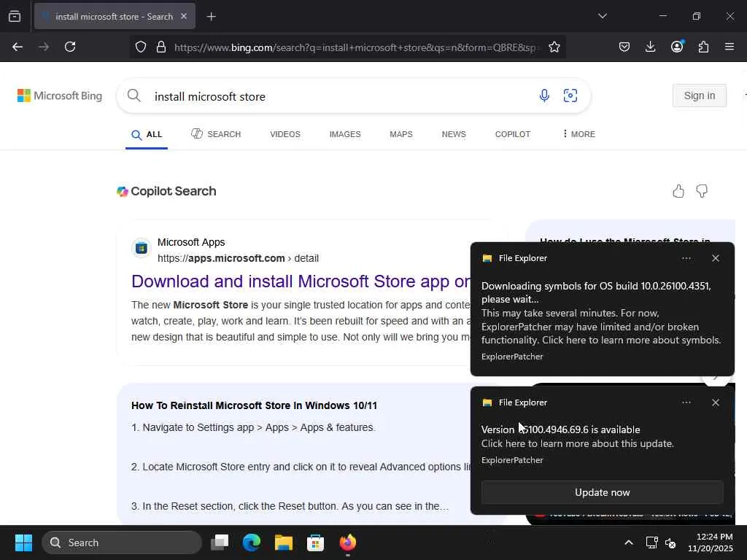
Task: Start voice search with the microphone icon
Action: pos(544,96)
